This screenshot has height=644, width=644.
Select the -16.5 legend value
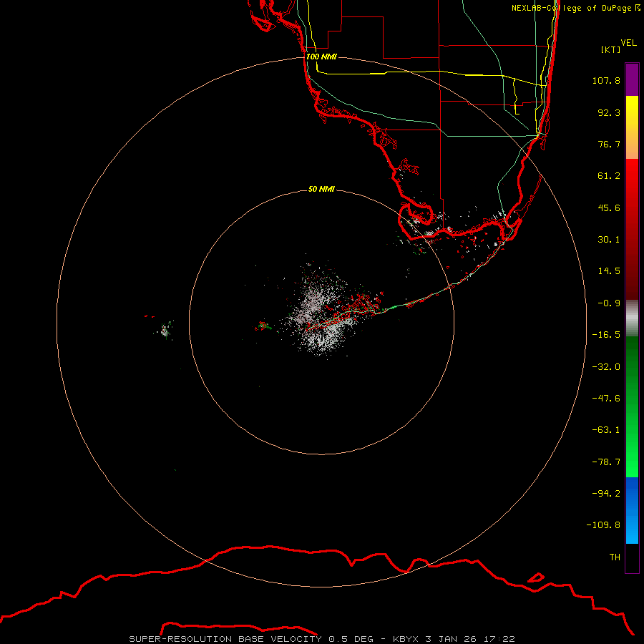(606, 335)
